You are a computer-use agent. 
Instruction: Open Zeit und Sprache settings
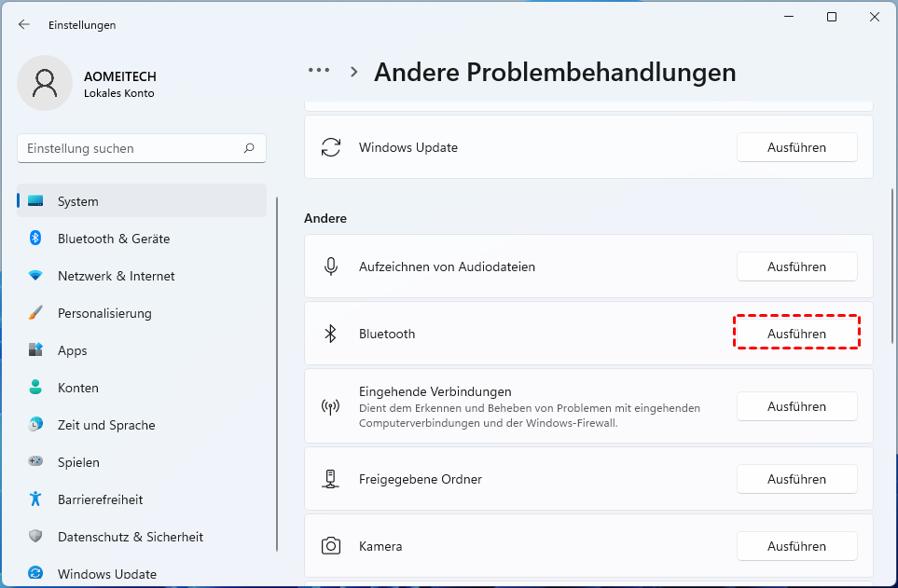click(x=142, y=424)
